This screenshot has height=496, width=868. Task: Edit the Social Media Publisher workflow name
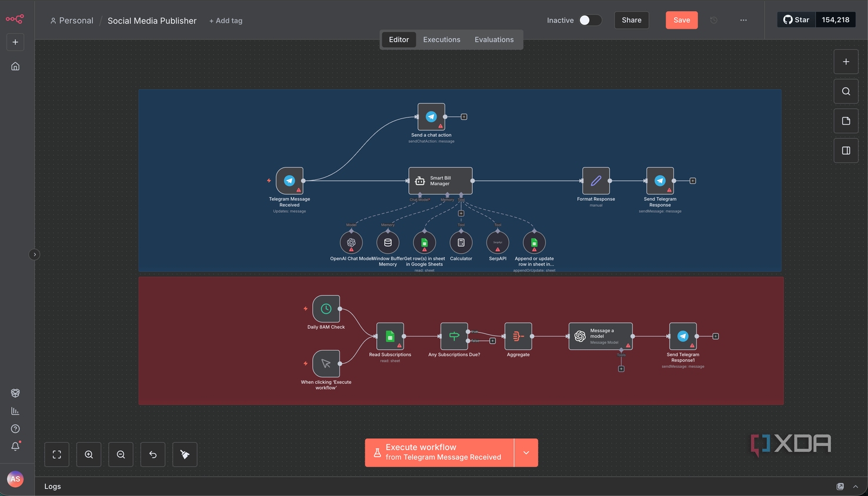pyautogui.click(x=152, y=21)
